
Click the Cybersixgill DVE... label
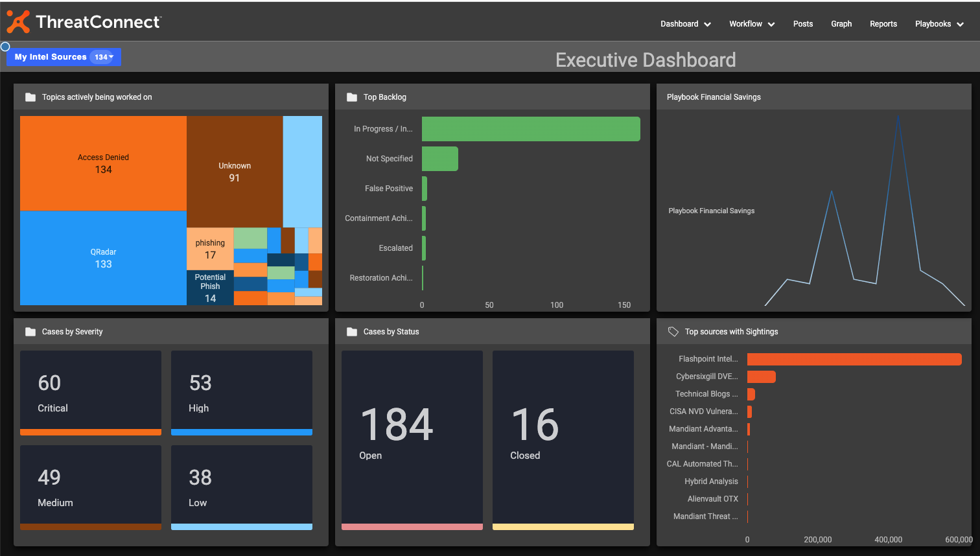(x=706, y=376)
